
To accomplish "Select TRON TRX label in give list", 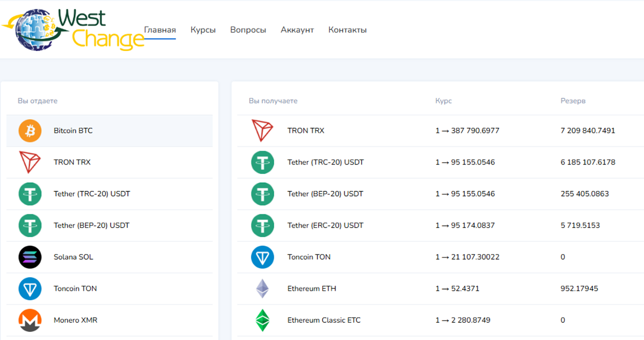I will (x=72, y=162).
